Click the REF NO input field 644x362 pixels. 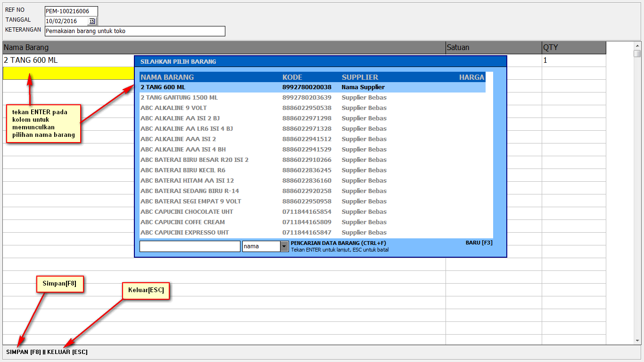(71, 10)
